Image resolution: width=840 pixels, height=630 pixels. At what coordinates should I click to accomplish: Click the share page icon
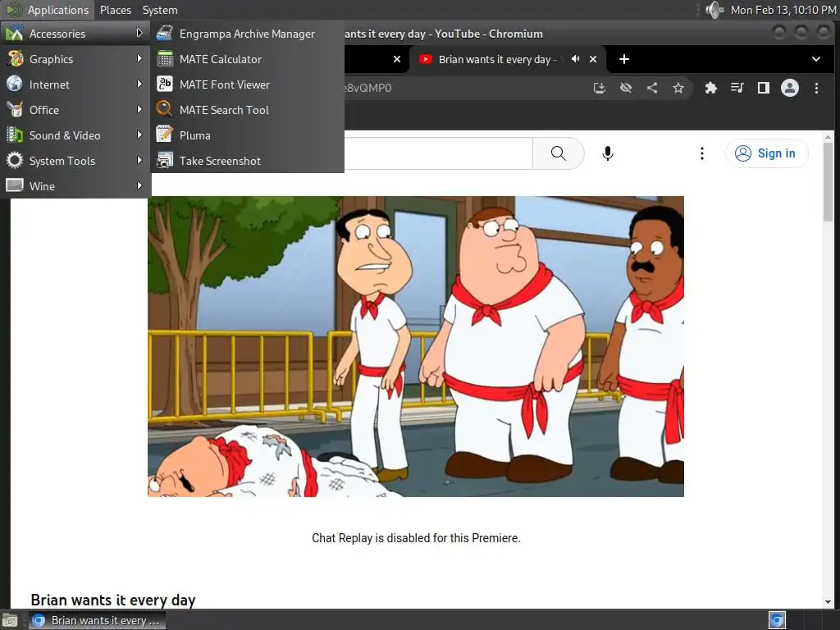click(652, 88)
